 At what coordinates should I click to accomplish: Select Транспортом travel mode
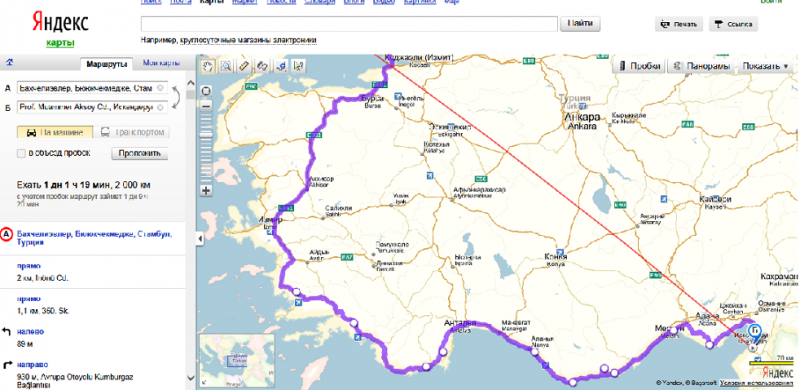[x=132, y=132]
